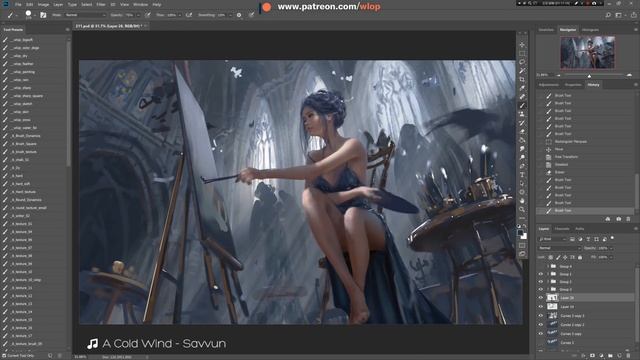Image resolution: width=640 pixels, height=360 pixels.
Task: Select the Clone Stamp tool
Action: tap(522, 114)
